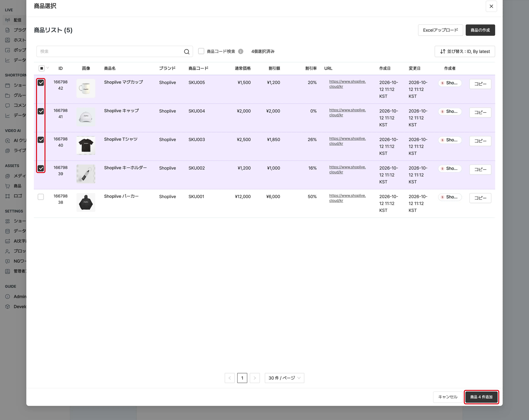Click the 商品 cart icon in sidebar

(8, 186)
